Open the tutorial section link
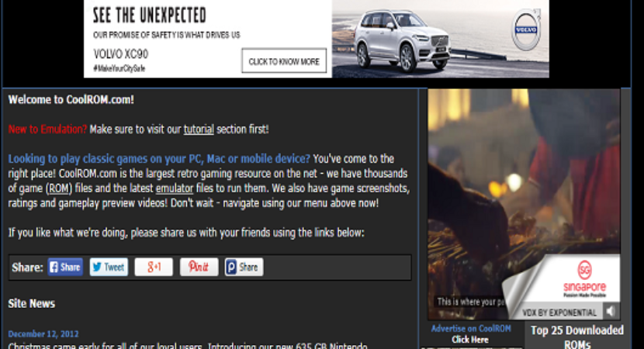This screenshot has width=644, height=349. pyautogui.click(x=199, y=130)
